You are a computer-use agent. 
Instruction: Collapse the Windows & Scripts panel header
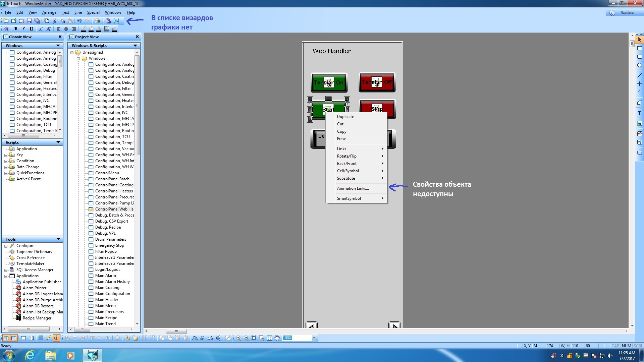135,46
